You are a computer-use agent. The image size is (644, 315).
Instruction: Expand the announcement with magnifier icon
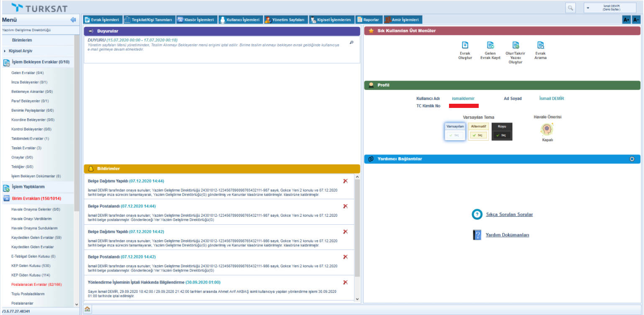tap(352, 42)
